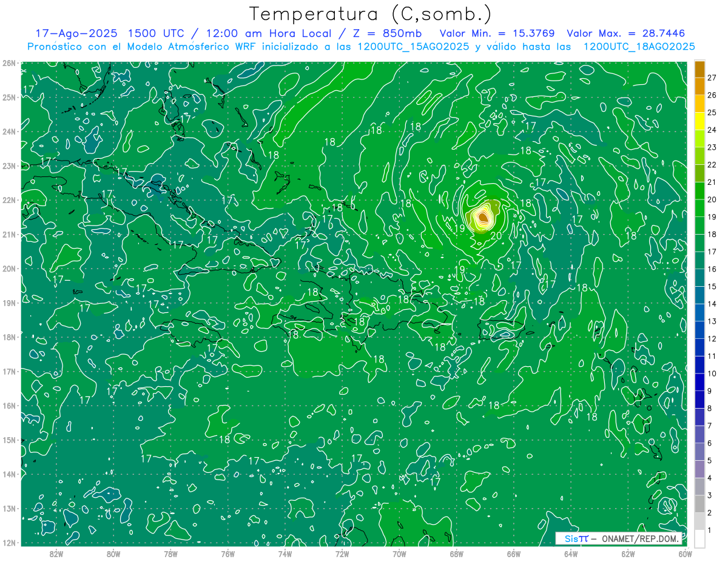
Task: Click the '21' label on the color scale
Action: [x=712, y=182]
